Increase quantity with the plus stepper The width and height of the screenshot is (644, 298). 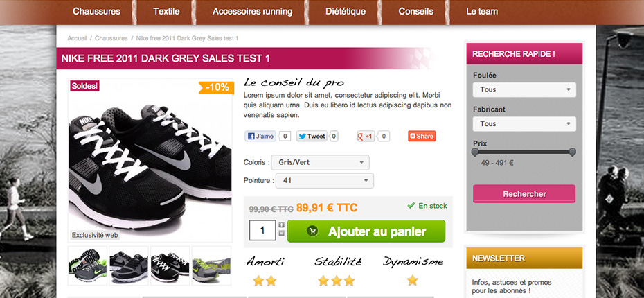coord(281,225)
